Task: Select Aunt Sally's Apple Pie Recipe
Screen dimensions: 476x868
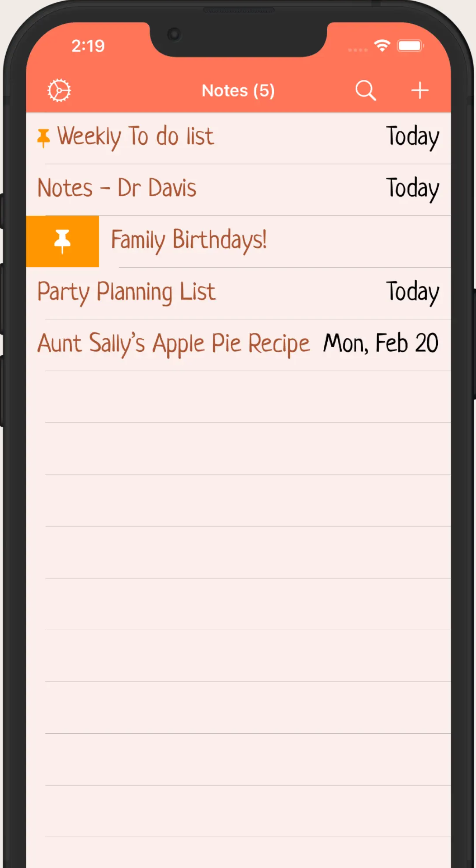Action: click(174, 343)
